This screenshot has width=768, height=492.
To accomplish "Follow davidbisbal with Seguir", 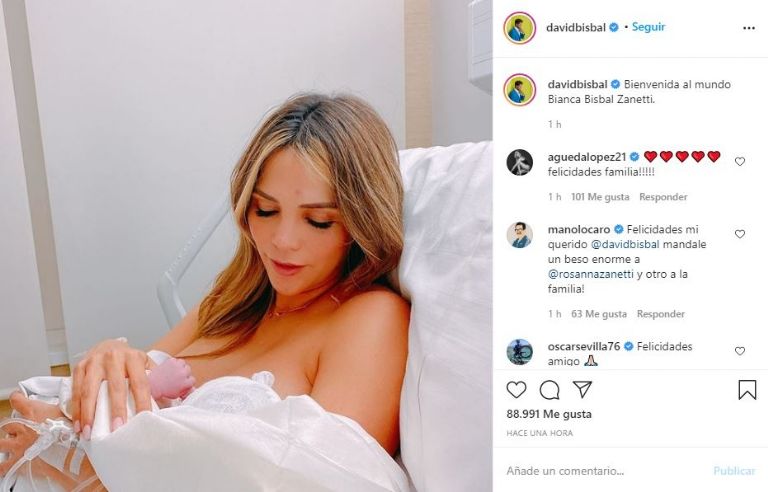I will pyautogui.click(x=648, y=27).
